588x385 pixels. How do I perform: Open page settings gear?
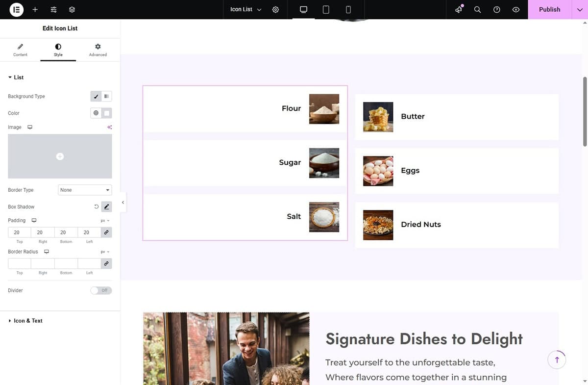click(275, 9)
